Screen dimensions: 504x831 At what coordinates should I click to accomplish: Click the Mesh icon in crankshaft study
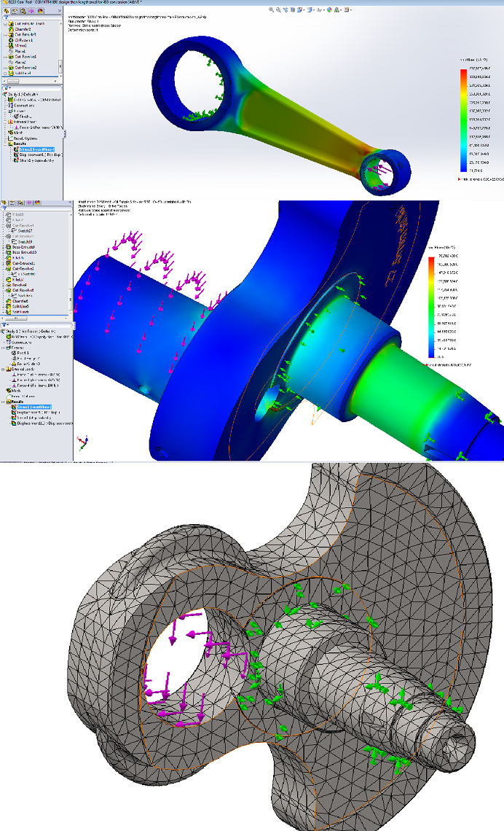[9, 391]
